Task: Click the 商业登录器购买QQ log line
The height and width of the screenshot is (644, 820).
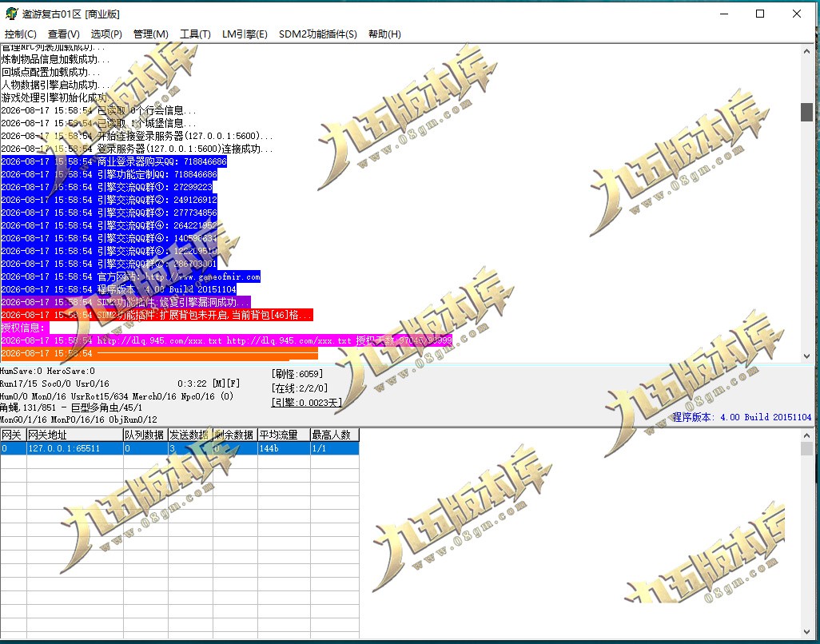Action: (x=114, y=161)
